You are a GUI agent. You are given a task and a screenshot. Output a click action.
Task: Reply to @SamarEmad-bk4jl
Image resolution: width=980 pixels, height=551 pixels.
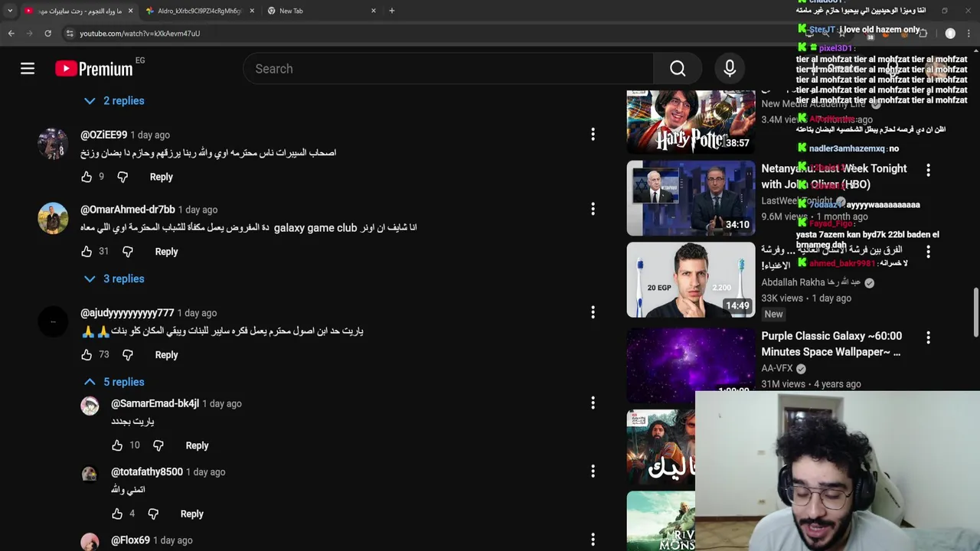tap(197, 445)
